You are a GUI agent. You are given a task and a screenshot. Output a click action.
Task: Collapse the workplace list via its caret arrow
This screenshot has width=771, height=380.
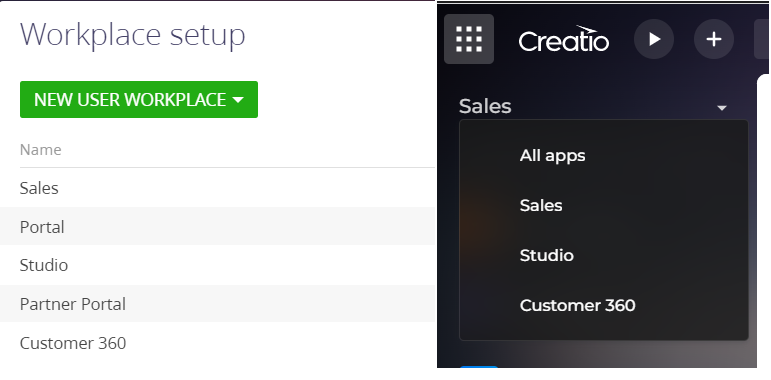pyautogui.click(x=721, y=108)
